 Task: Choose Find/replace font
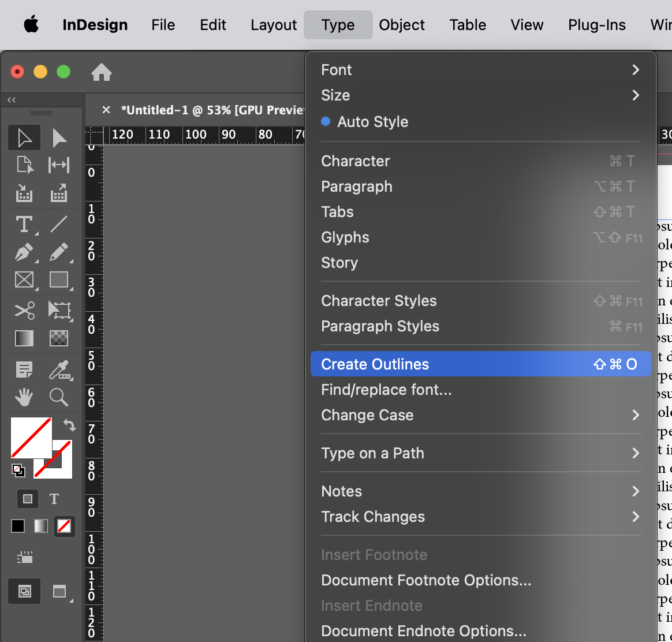[386, 390]
